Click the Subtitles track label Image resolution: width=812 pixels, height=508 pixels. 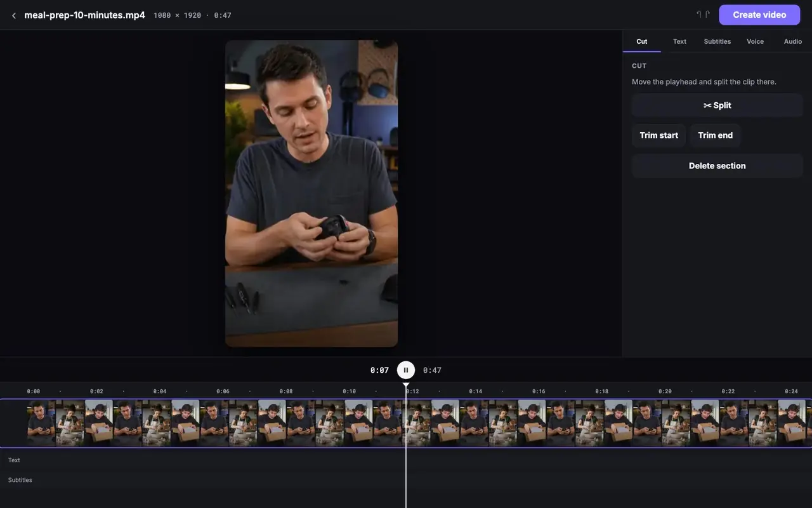pyautogui.click(x=20, y=480)
